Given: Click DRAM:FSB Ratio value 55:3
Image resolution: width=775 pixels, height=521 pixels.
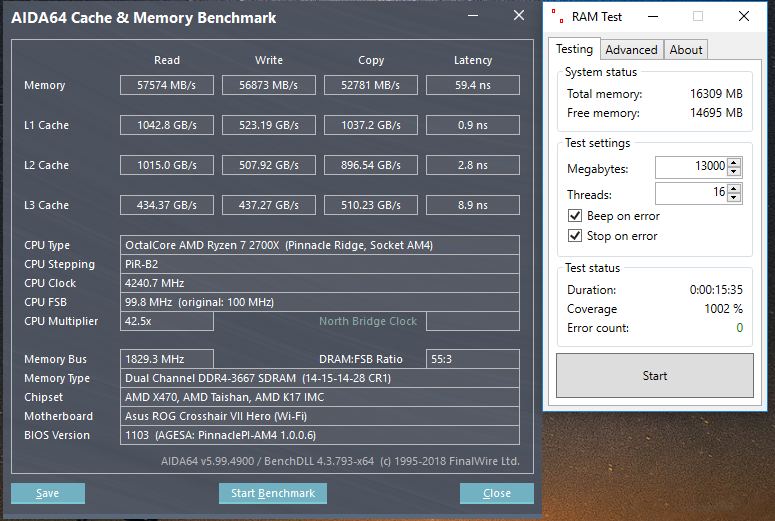Looking at the screenshot, I should click(x=473, y=359).
